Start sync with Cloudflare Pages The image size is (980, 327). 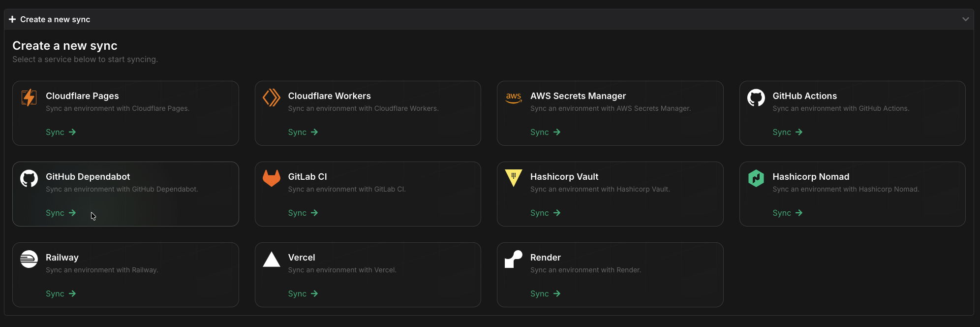click(x=61, y=132)
